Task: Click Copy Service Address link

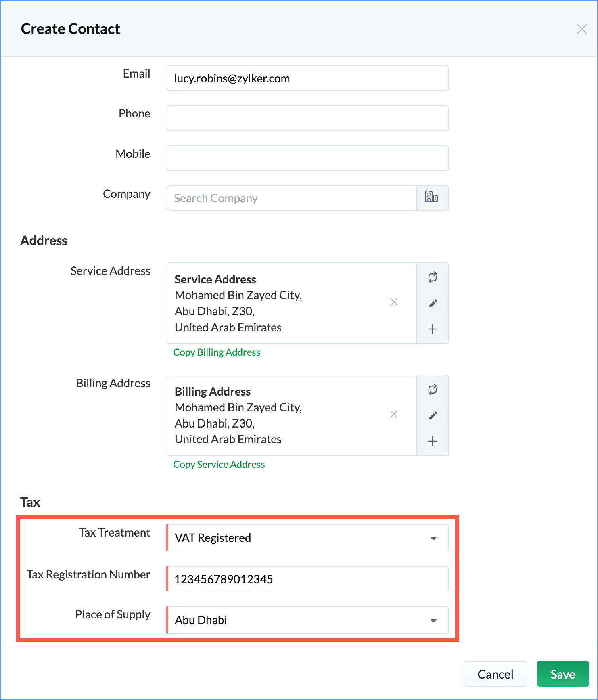Action: coord(219,465)
